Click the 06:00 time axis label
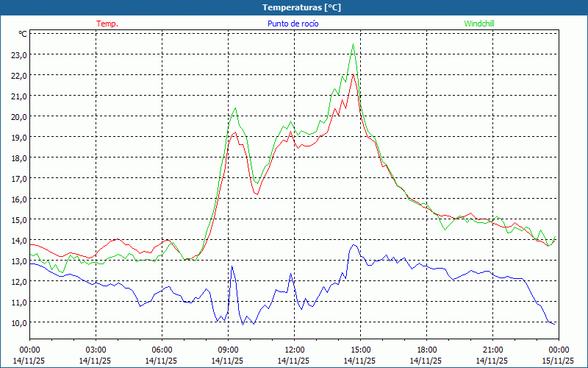This screenshot has width=588, height=368. 162,350
